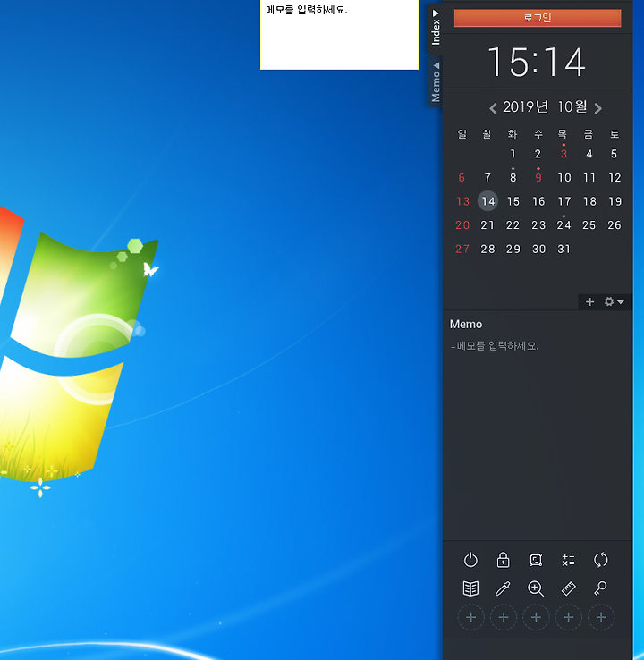The height and width of the screenshot is (660, 644).
Task: Click the empty add slot below the key icon
Action: pos(601,617)
